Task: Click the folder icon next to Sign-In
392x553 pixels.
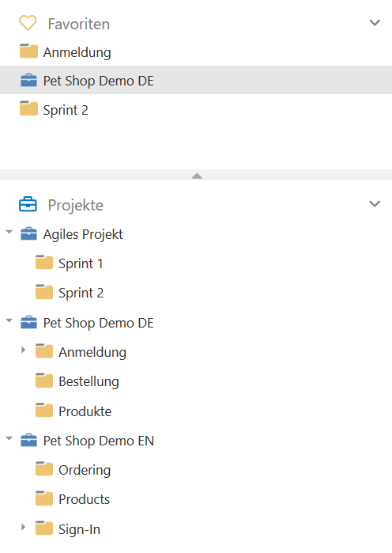Action: (x=44, y=528)
